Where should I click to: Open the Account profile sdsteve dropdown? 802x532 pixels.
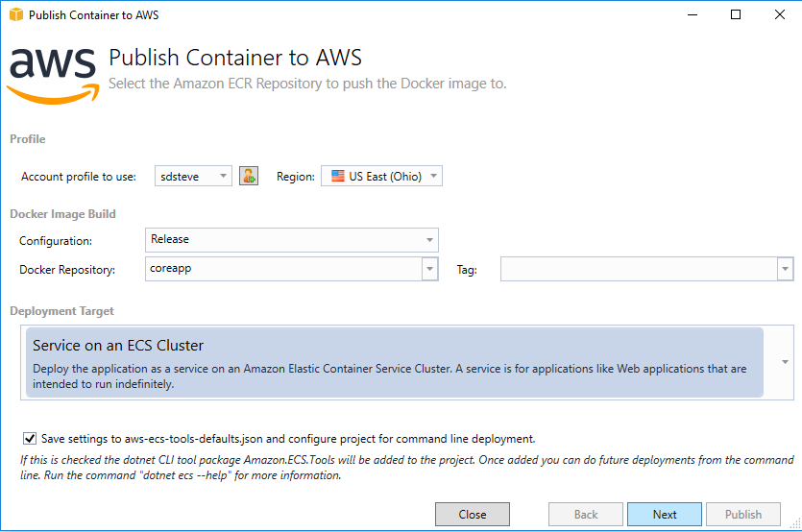pos(193,176)
